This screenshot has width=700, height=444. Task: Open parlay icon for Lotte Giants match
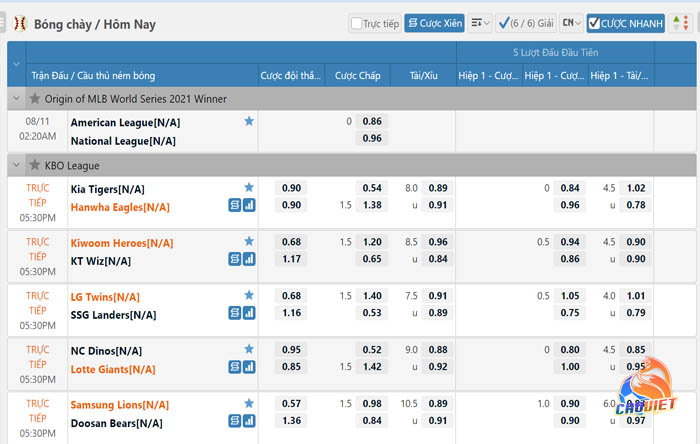point(235,367)
